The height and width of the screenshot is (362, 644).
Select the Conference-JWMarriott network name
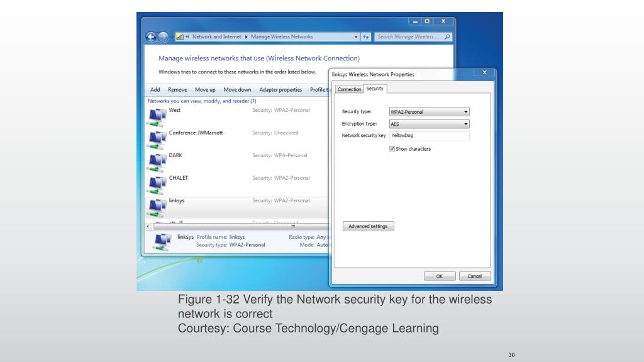[196, 133]
